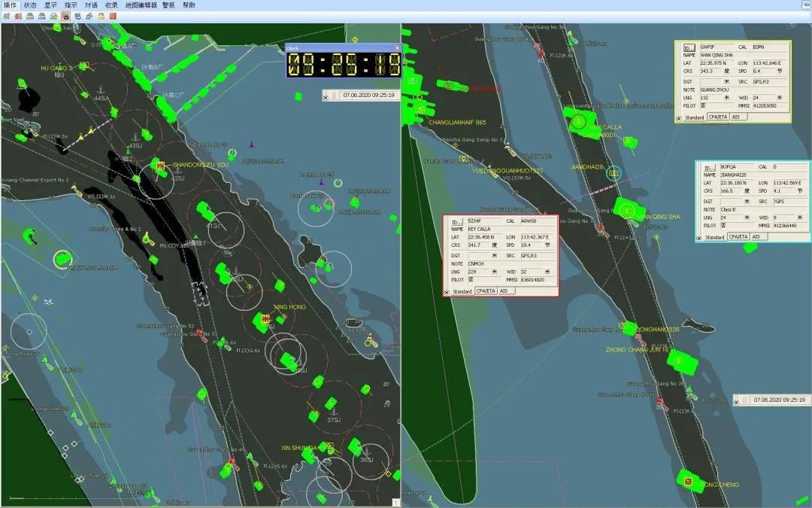Viewport: 812px width, 508px height.
Task: Click the red-orange icon at toolbar's right end
Action: 113,16
